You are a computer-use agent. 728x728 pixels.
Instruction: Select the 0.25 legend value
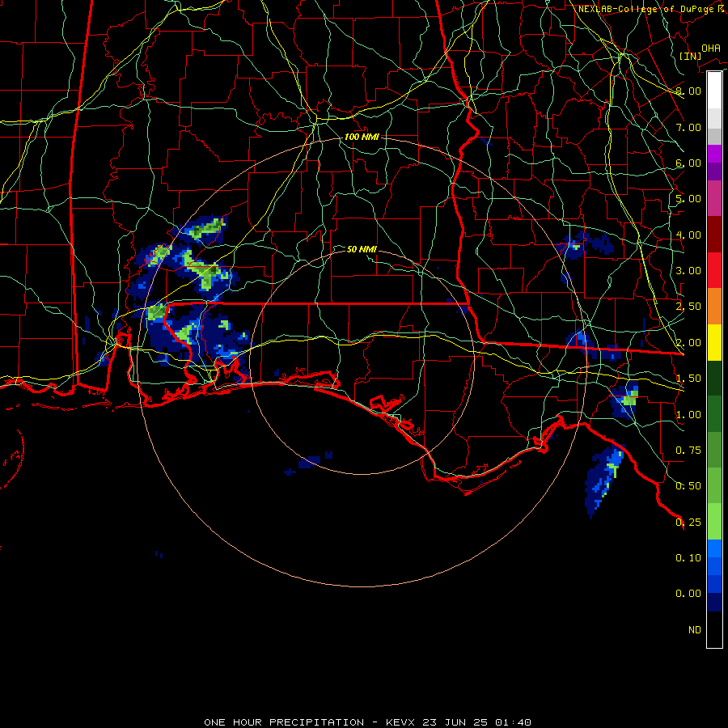[x=688, y=523]
